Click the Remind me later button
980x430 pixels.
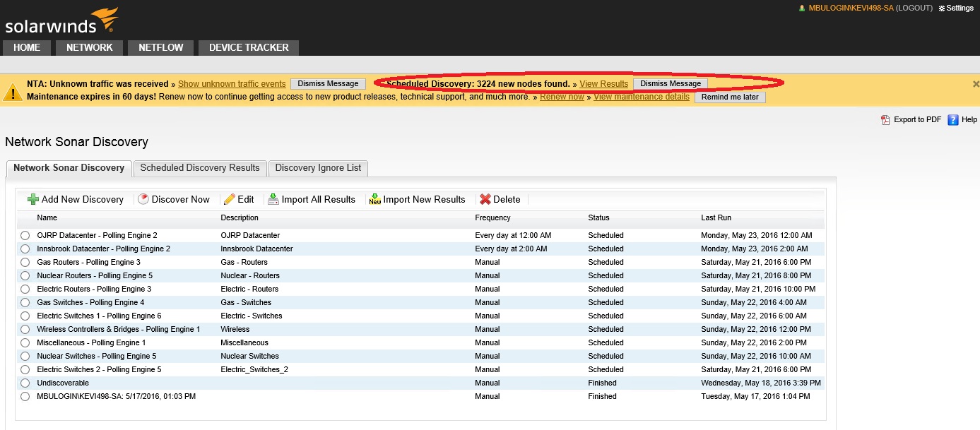pyautogui.click(x=730, y=97)
